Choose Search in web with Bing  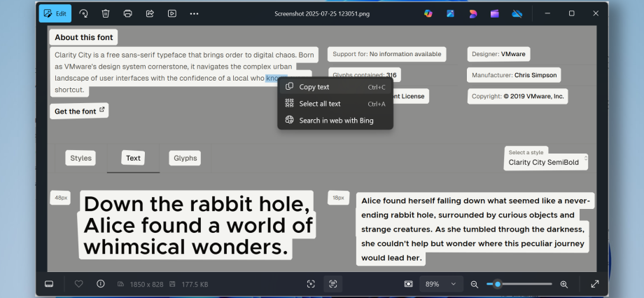pos(335,121)
